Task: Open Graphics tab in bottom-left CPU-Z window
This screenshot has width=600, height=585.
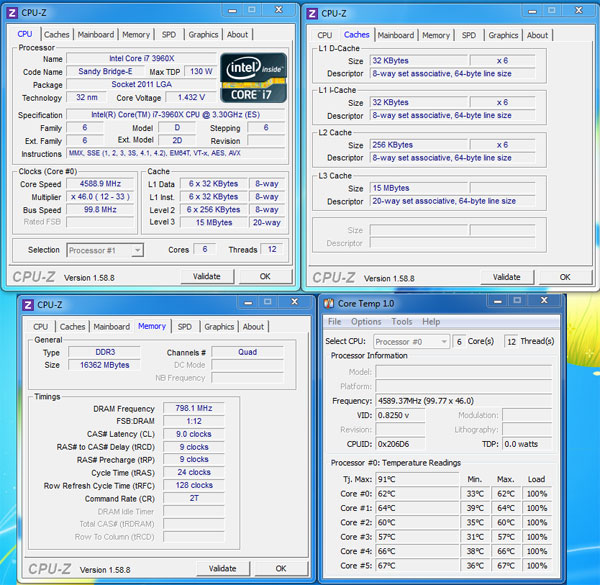Action: [219, 327]
